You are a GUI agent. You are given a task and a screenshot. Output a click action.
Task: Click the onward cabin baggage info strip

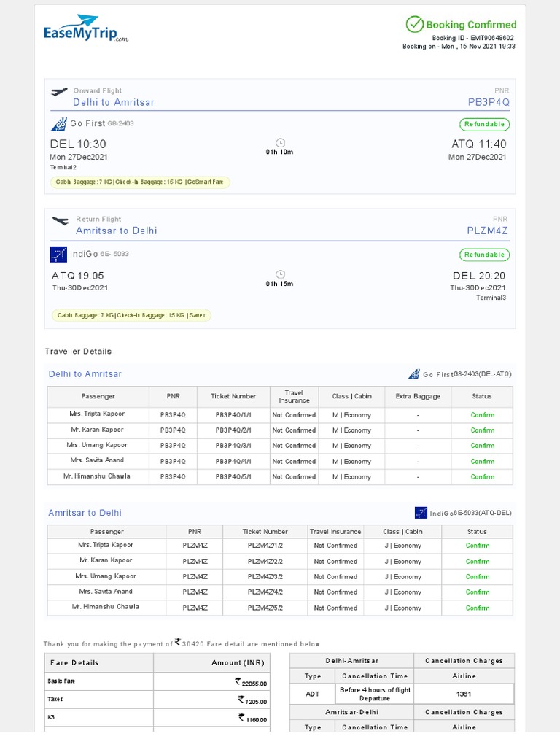(139, 182)
